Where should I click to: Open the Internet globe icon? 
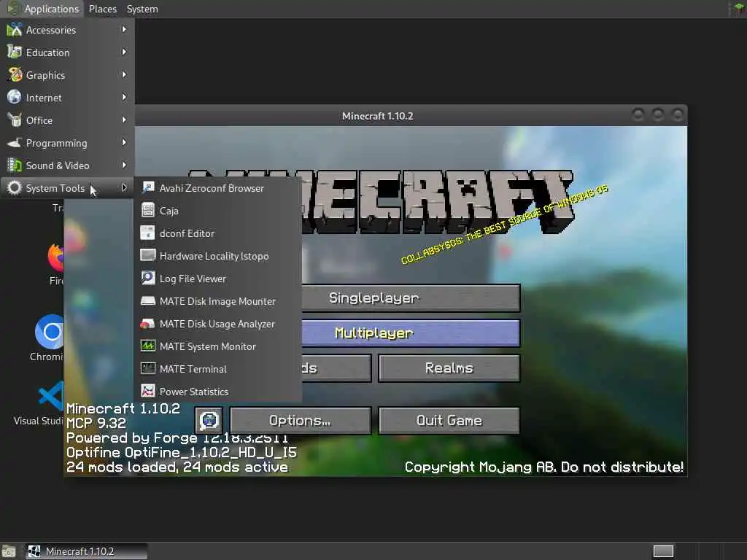tap(15, 97)
